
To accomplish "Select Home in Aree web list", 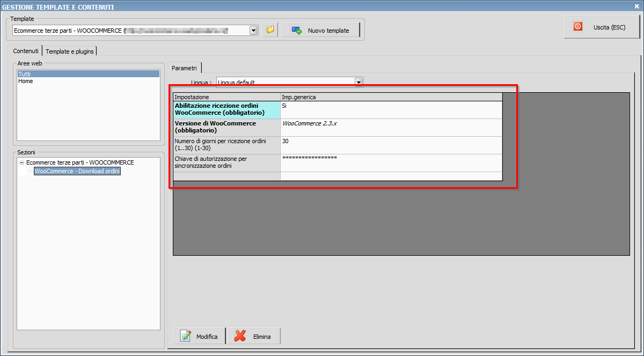I will 88,81.
